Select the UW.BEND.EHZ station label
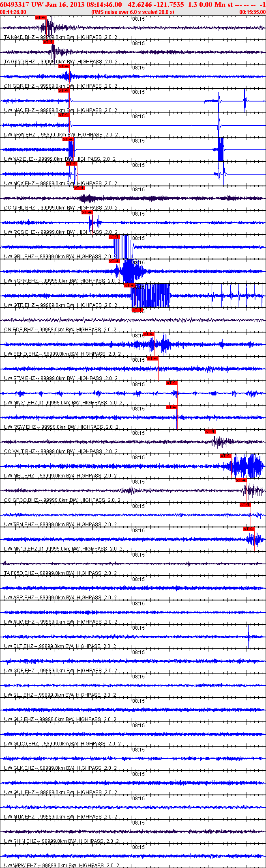266x868 pixels. click(62, 354)
